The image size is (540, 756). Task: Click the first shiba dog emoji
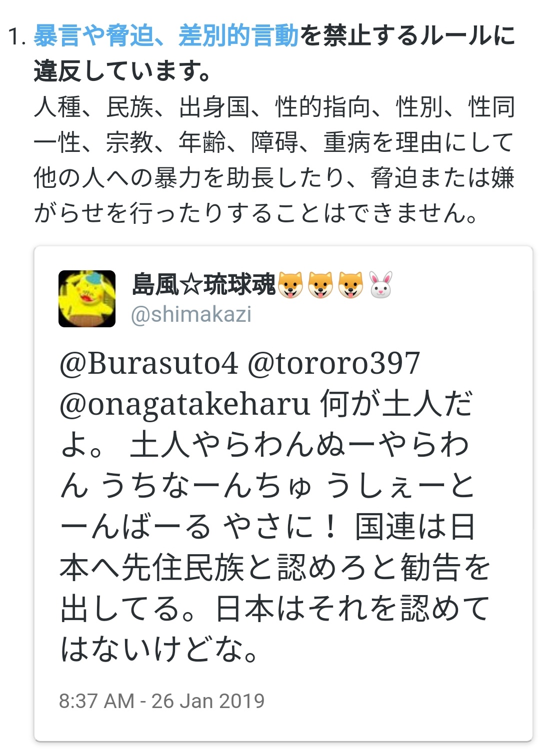(x=290, y=285)
